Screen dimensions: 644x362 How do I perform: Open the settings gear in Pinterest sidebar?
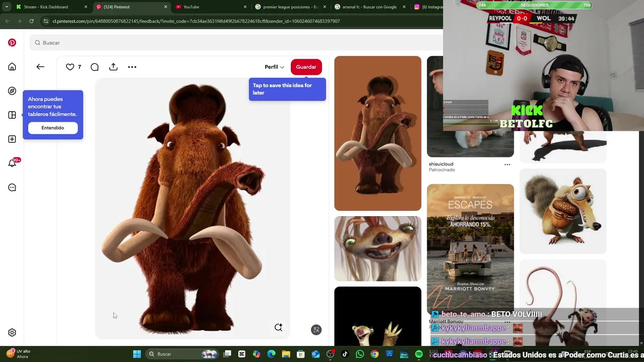pyautogui.click(x=12, y=332)
